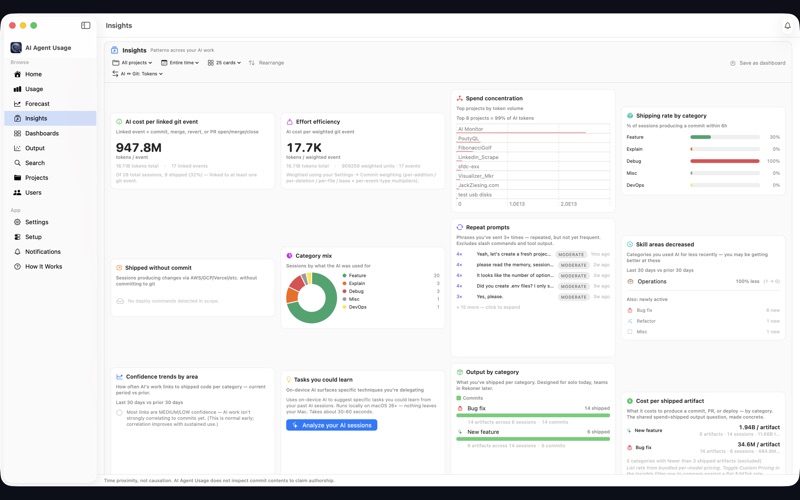
Task: Open Users via the people icon
Action: coord(17,192)
